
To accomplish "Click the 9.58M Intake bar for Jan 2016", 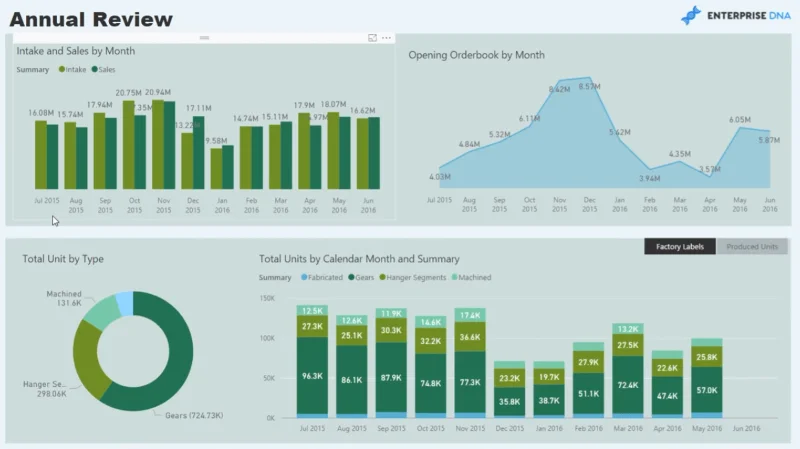I will click(x=216, y=169).
